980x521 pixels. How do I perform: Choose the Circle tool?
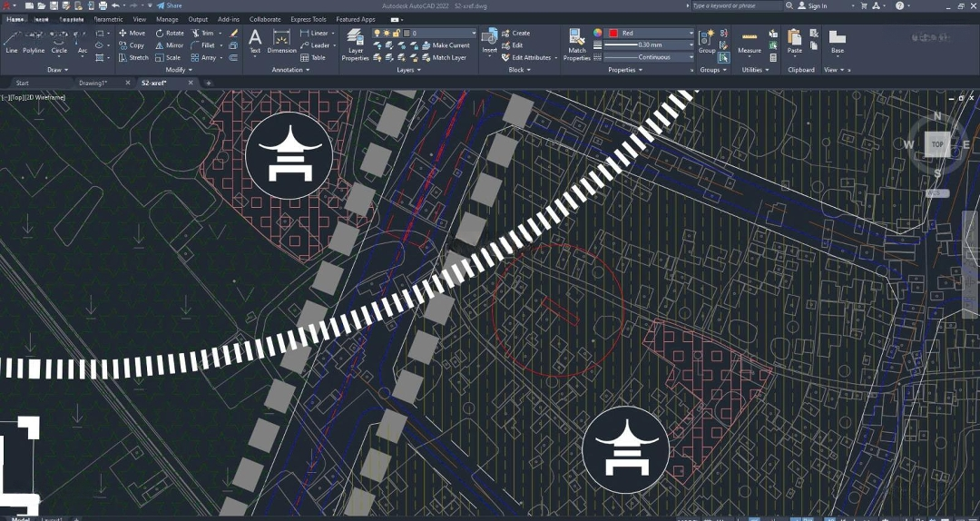point(59,41)
